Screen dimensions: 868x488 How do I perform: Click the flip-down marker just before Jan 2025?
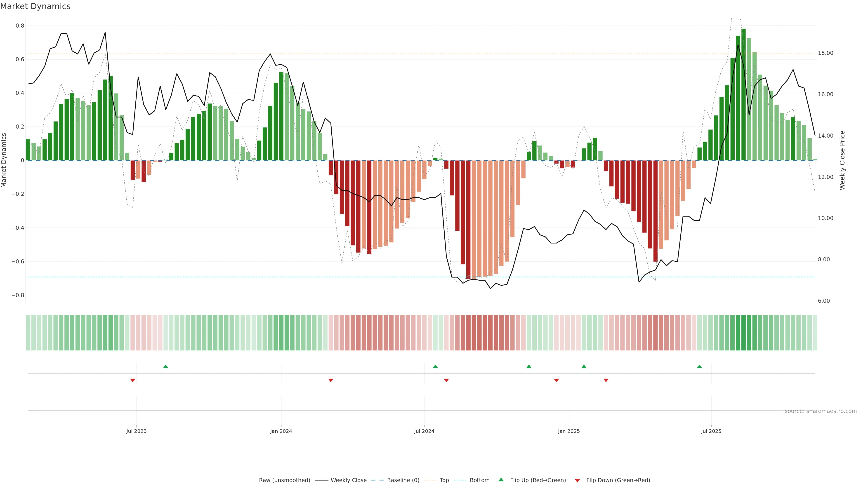tap(556, 380)
